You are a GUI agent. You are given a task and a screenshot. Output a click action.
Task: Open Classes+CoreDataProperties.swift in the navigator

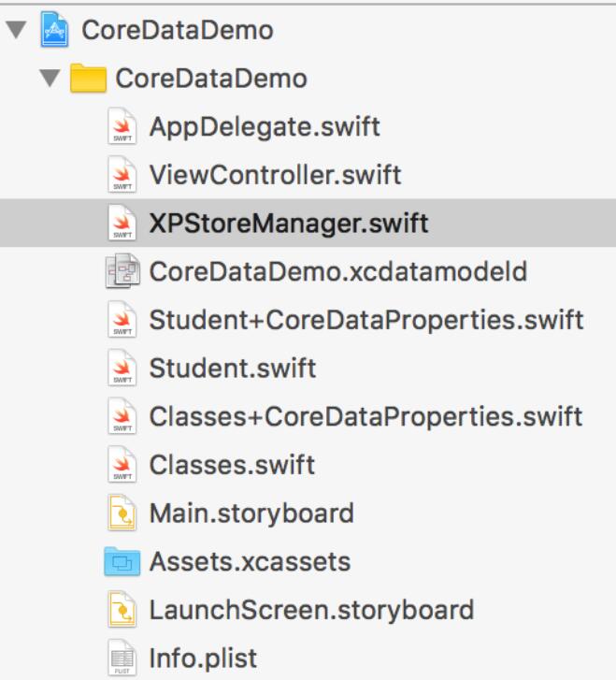(x=365, y=417)
